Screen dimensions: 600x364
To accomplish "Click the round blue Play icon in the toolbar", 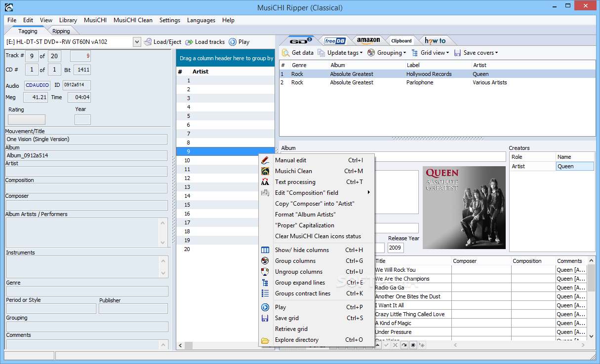I will click(233, 42).
